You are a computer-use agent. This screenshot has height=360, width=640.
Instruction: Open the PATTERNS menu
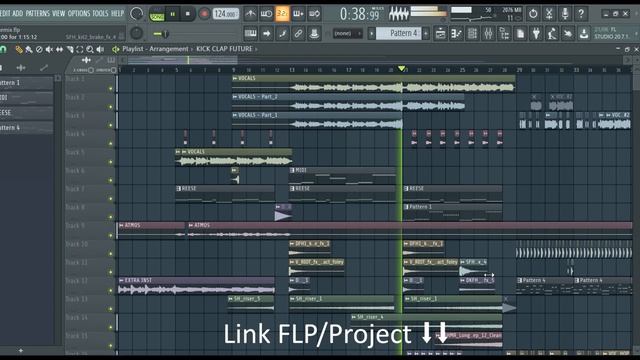click(38, 13)
